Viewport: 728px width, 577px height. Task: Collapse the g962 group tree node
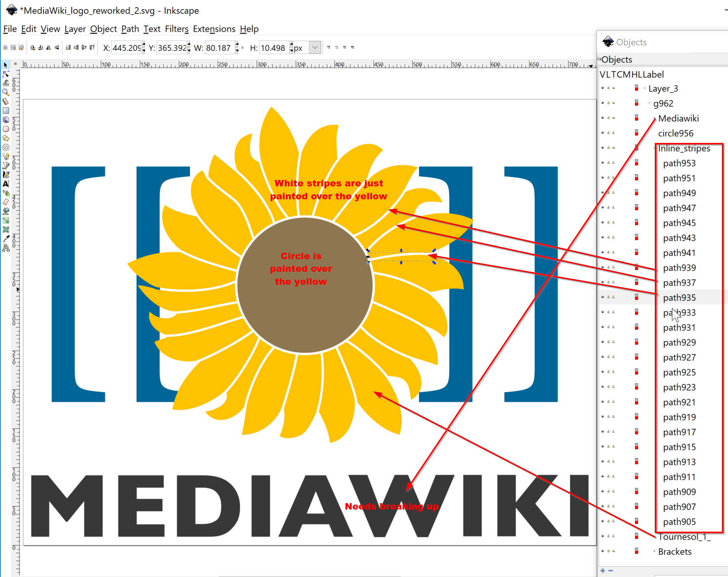pyautogui.click(x=649, y=103)
